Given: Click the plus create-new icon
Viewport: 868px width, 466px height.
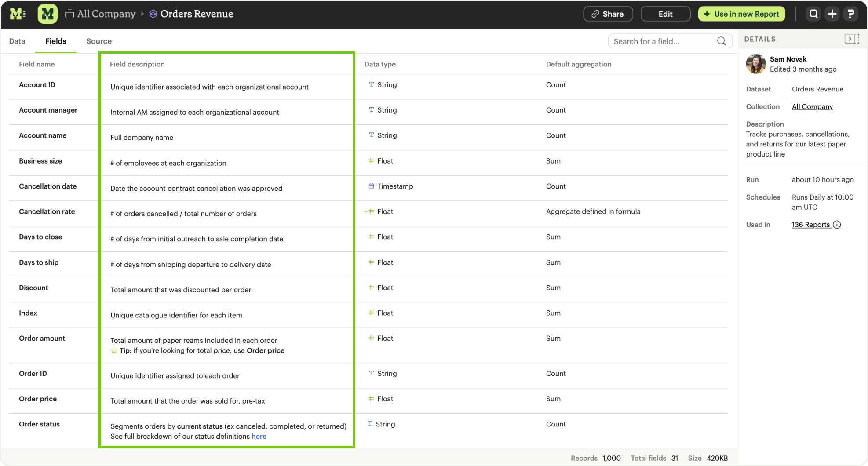Looking at the screenshot, I should coord(832,14).
